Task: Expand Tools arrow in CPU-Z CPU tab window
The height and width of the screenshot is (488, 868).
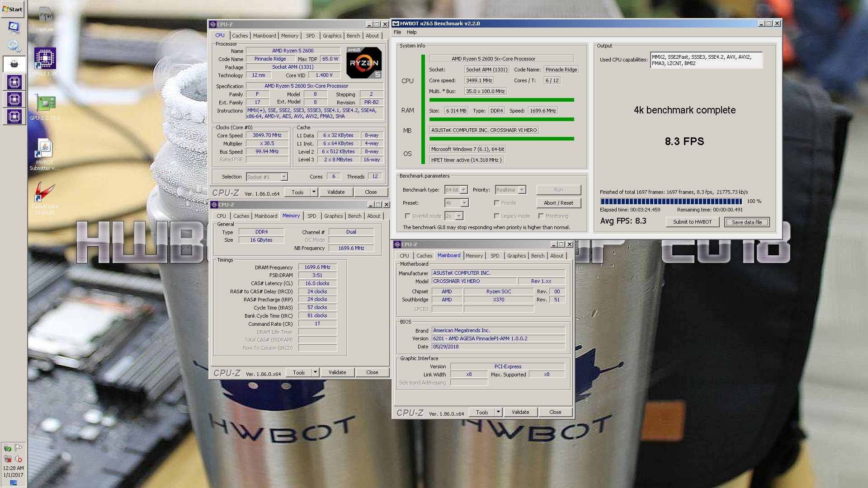Action: pyautogui.click(x=314, y=192)
